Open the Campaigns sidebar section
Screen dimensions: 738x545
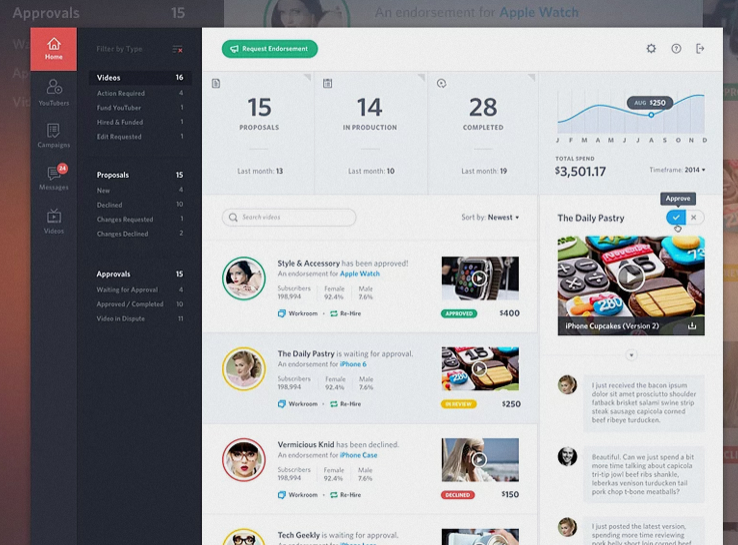54,135
